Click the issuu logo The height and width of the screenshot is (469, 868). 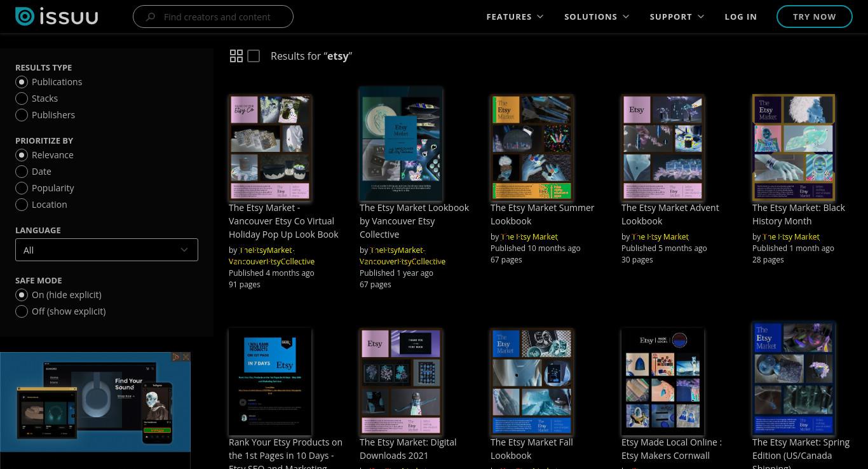pyautogui.click(x=57, y=17)
